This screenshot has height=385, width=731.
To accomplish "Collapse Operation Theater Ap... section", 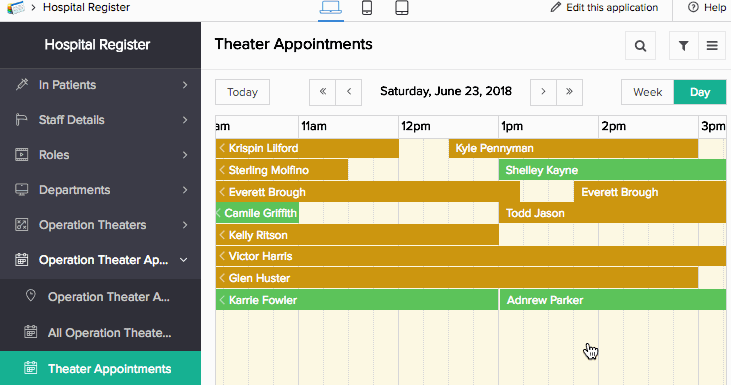I will click(184, 260).
